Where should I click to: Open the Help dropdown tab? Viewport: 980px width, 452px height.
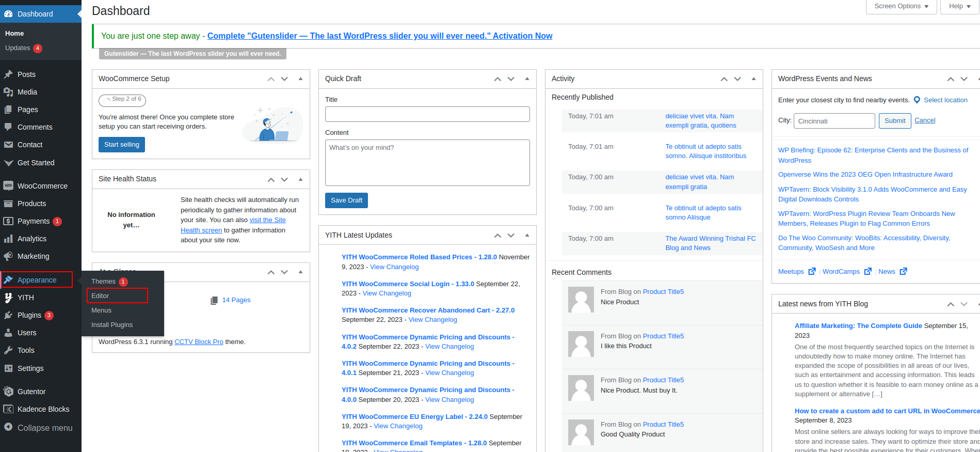click(x=959, y=6)
